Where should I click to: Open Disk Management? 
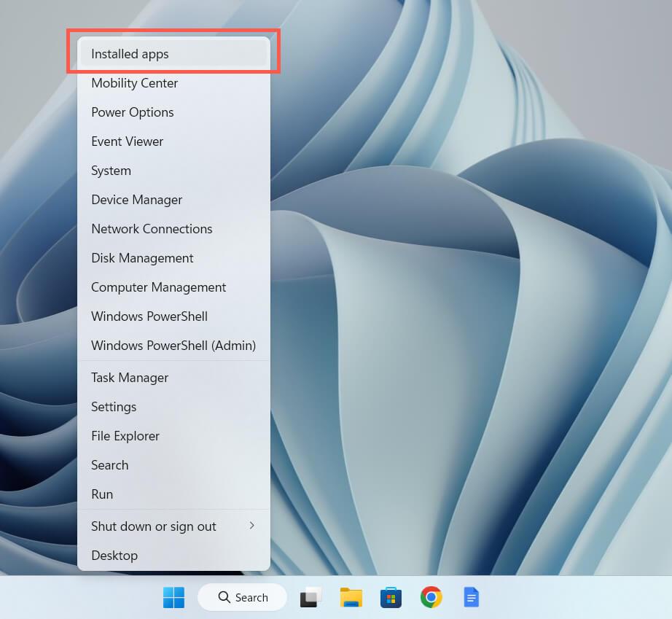point(173,258)
